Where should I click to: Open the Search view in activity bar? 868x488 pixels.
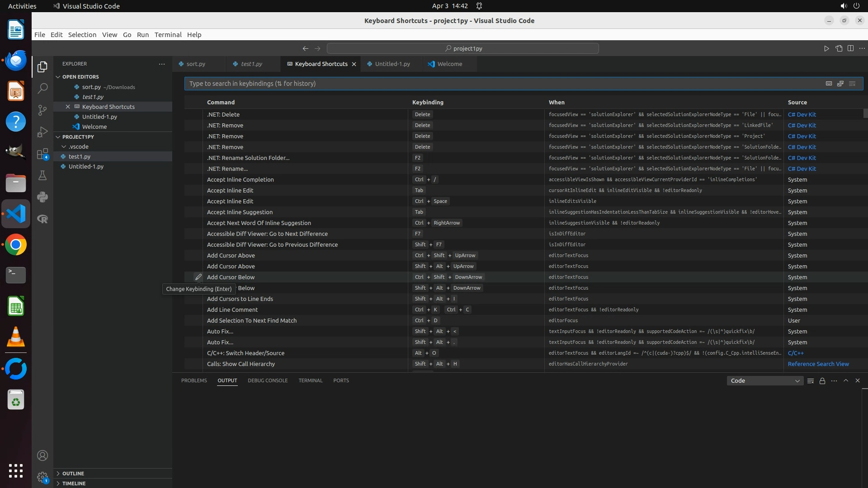[x=42, y=89]
